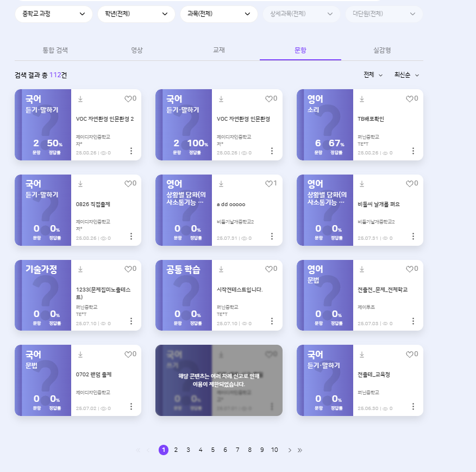Open page 10 of results
476x472 pixels.
(274, 450)
